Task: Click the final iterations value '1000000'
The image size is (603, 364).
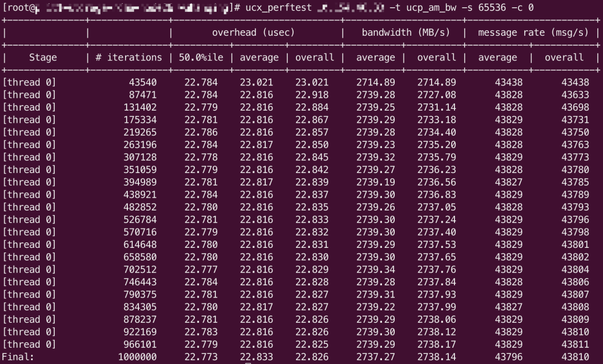Action: pyautogui.click(x=137, y=357)
